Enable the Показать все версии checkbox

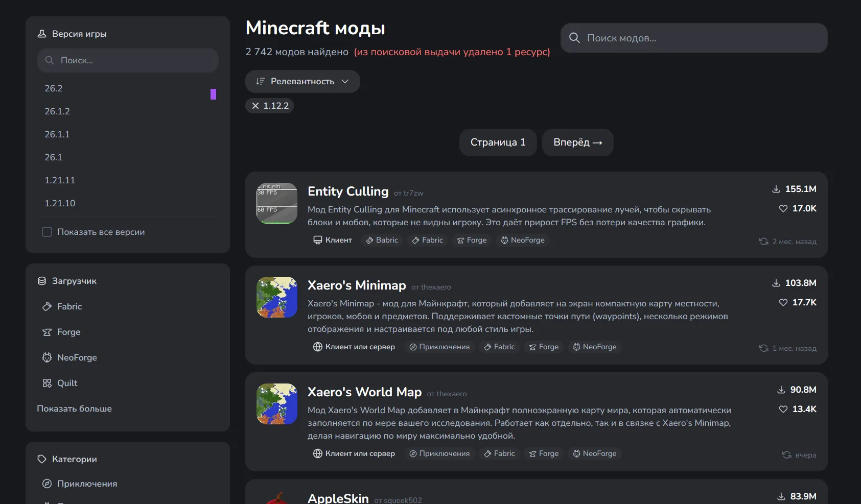click(47, 232)
